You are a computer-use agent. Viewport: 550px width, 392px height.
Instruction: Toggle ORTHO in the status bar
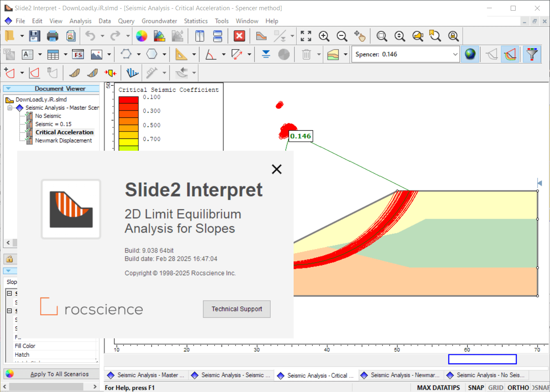(518, 387)
